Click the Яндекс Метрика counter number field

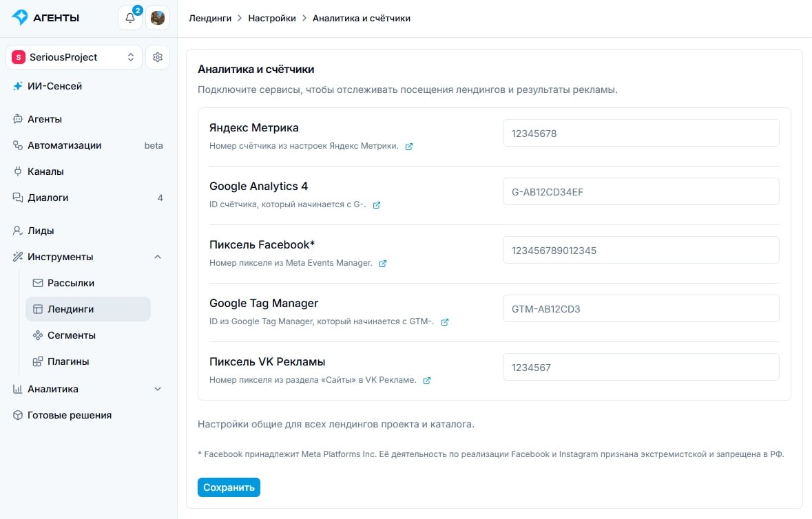[x=641, y=133]
